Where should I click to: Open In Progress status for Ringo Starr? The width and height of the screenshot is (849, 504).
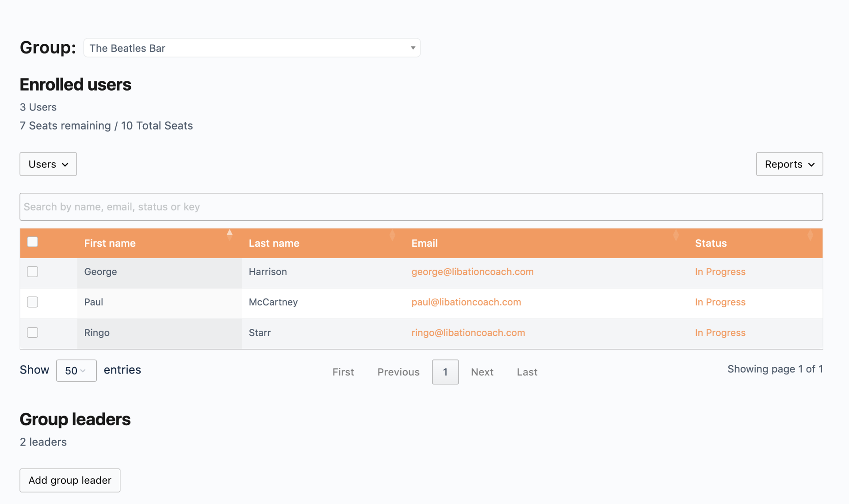720,333
